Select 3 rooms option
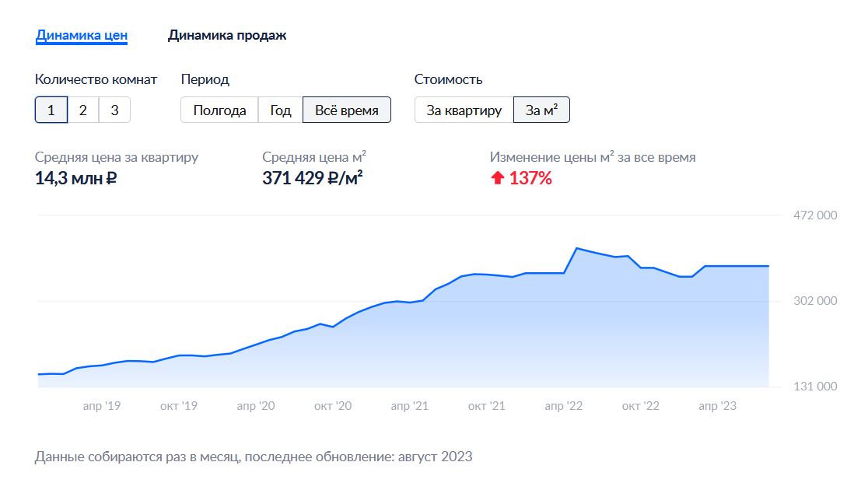The width and height of the screenshot is (868, 483). pos(114,110)
